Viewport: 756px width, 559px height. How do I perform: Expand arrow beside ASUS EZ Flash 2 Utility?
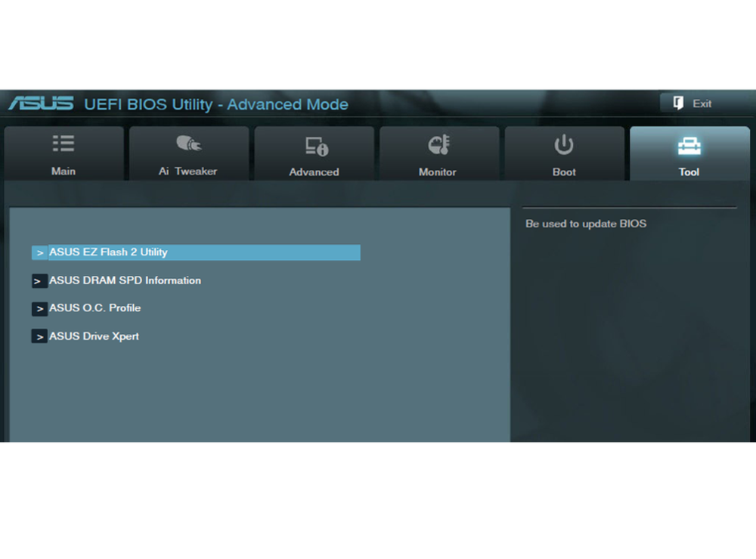tap(39, 252)
